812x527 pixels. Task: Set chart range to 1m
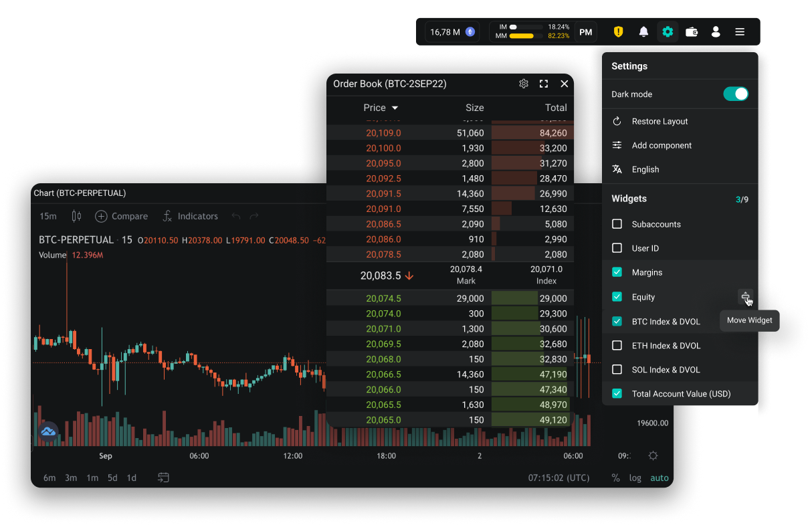(92, 478)
